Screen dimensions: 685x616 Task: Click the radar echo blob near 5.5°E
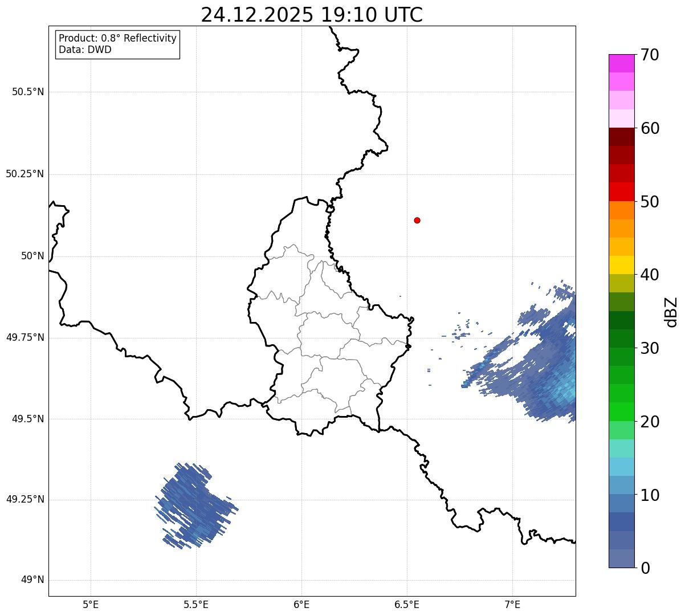click(196, 506)
